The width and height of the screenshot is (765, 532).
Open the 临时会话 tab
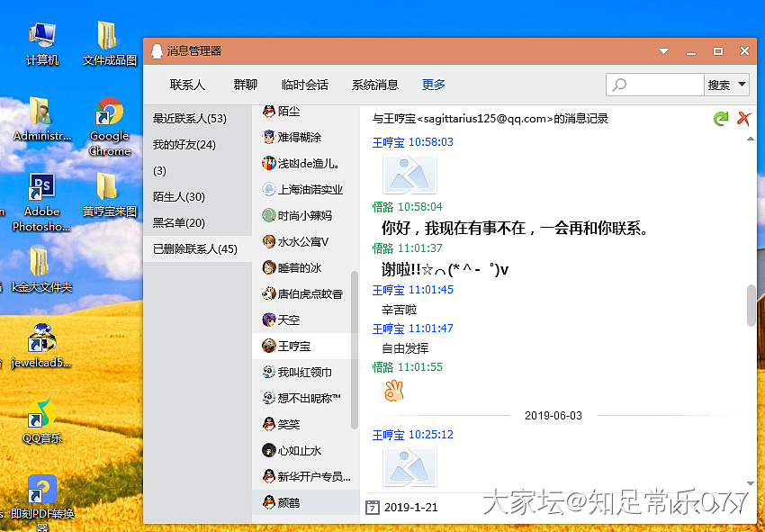(304, 85)
